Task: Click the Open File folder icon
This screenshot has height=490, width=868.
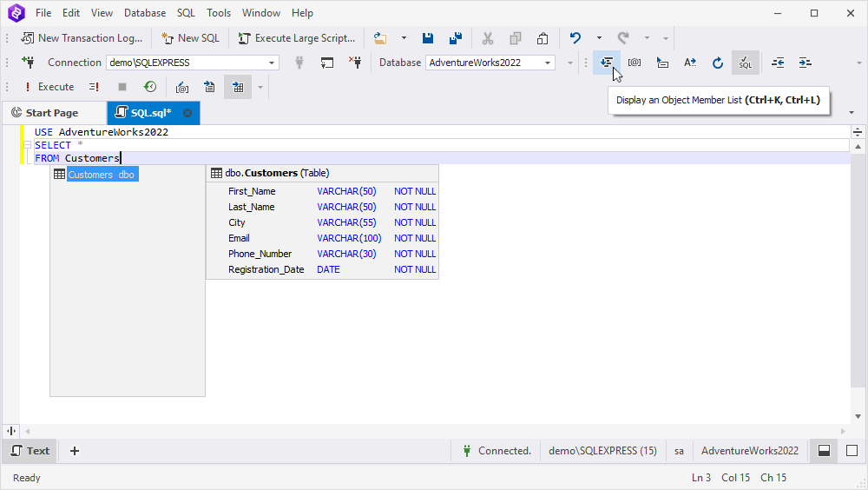Action: [x=380, y=38]
